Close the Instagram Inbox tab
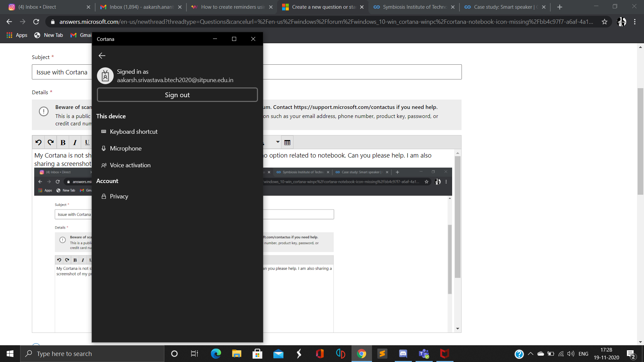This screenshot has width=644, height=362. 89,7
